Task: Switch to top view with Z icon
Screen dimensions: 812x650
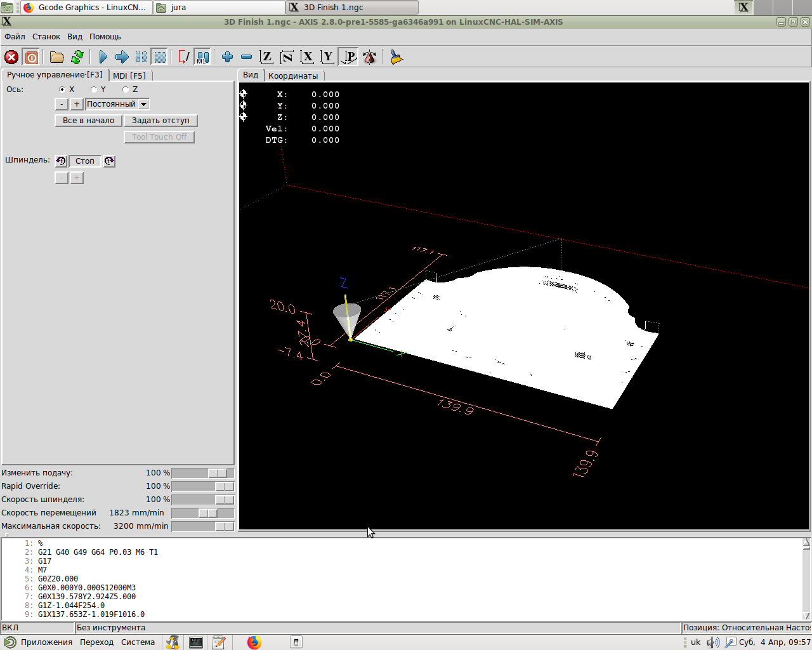Action: point(266,57)
